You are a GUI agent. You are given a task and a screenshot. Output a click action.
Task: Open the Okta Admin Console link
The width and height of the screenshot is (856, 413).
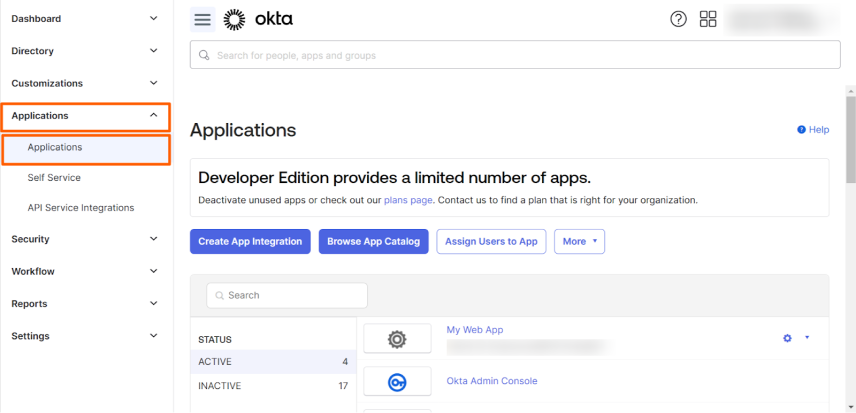click(x=492, y=381)
